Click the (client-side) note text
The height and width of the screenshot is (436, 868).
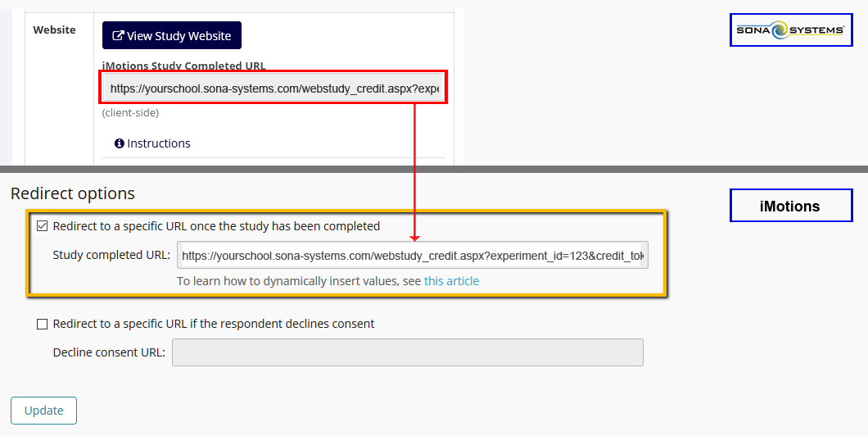(130, 113)
